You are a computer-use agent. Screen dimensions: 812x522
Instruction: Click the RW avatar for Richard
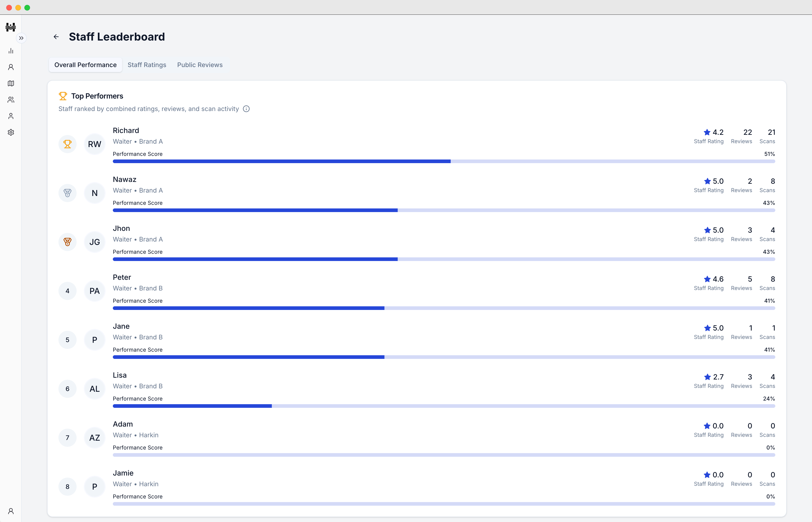coord(94,144)
